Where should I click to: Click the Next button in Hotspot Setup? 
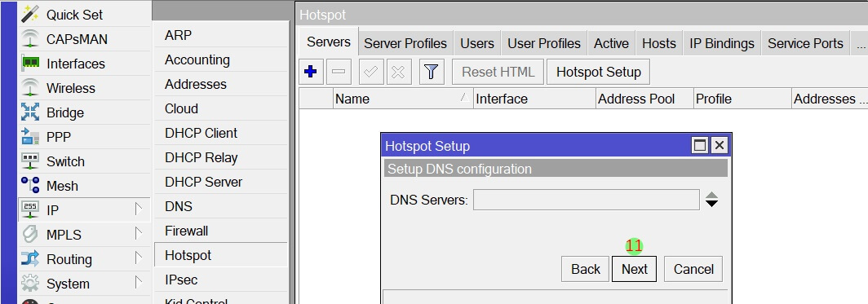[634, 269]
